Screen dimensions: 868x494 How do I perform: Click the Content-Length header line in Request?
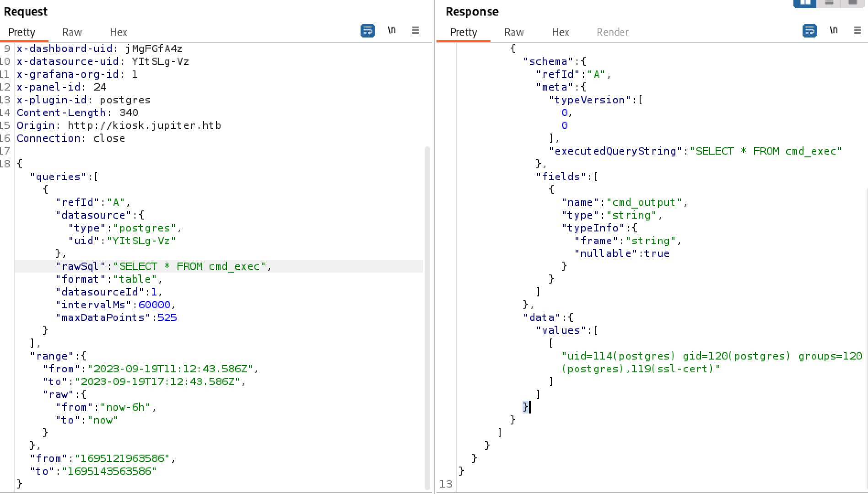[x=78, y=113]
